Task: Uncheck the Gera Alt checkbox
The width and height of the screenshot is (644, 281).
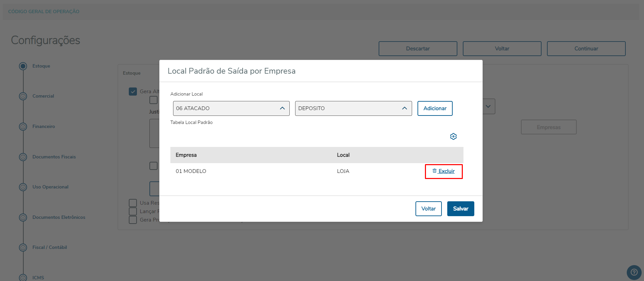Action: (x=133, y=92)
